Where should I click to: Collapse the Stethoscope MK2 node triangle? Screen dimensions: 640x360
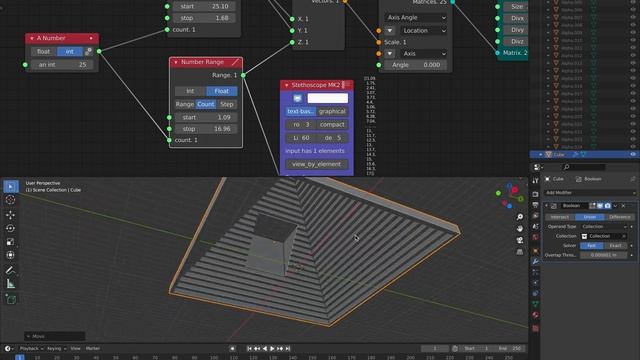(287, 85)
